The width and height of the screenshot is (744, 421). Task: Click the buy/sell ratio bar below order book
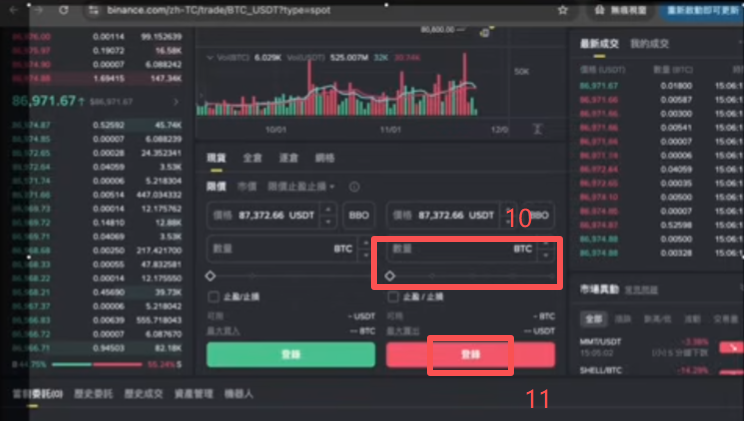(97, 365)
